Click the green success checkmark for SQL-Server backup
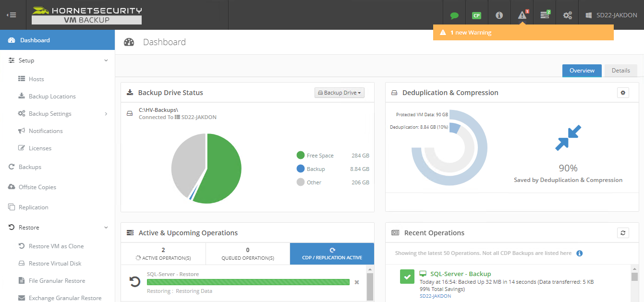 [x=407, y=277]
